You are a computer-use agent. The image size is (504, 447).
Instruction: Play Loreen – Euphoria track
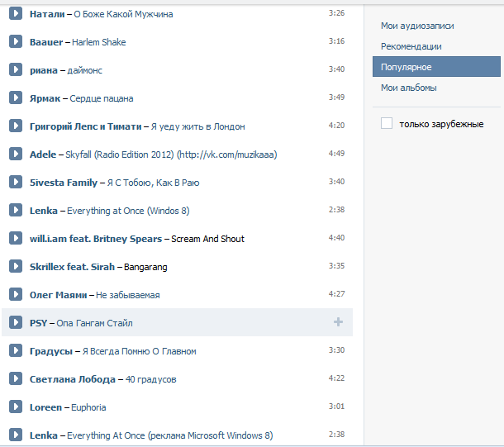pos(16,407)
